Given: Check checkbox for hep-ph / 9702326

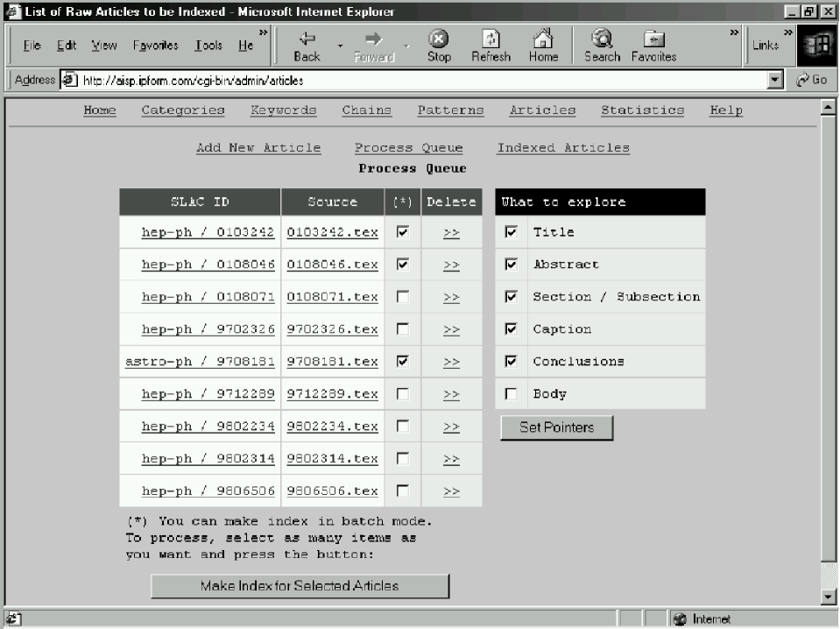Looking at the screenshot, I should [403, 329].
